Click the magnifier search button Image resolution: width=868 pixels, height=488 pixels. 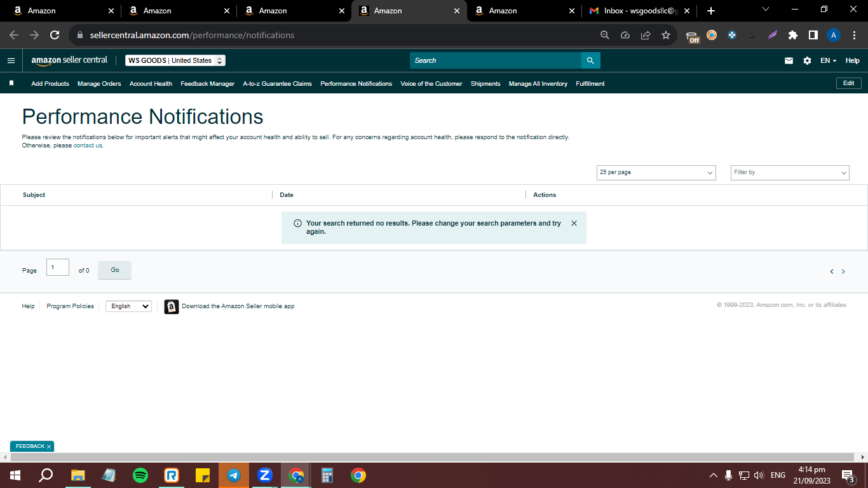coord(590,60)
